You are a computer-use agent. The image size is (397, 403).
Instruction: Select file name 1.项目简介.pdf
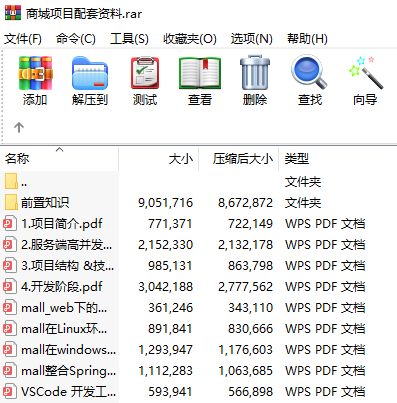tap(62, 224)
